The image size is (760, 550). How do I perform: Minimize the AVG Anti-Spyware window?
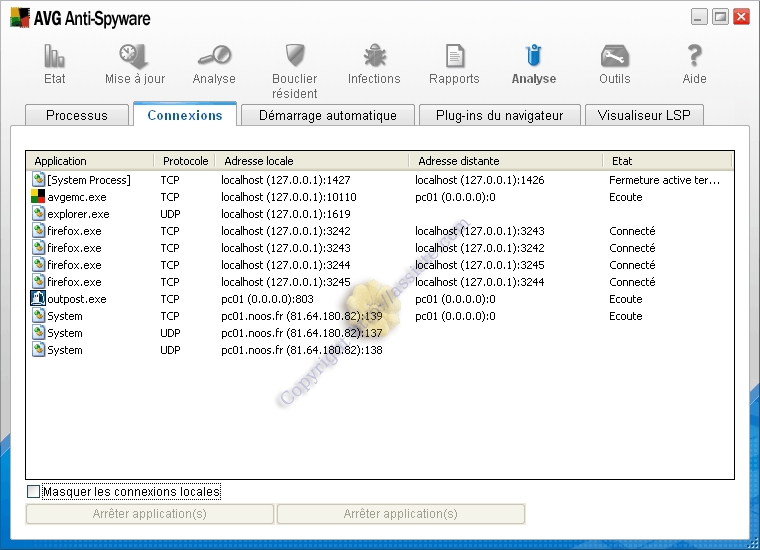click(x=698, y=17)
